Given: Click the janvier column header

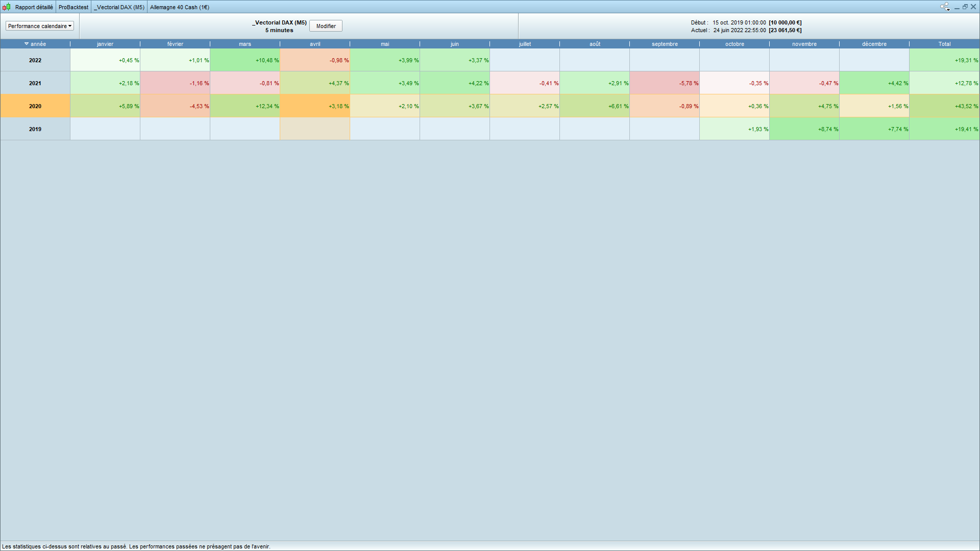Looking at the screenshot, I should (105, 44).
